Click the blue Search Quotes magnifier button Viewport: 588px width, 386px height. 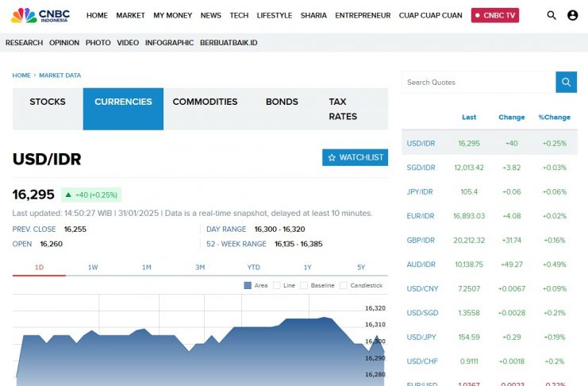[566, 83]
